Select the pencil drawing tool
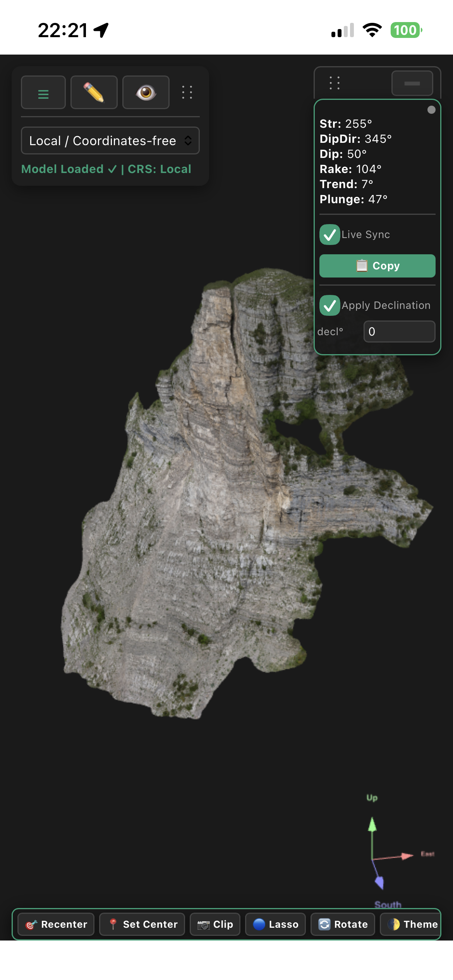 (x=94, y=93)
